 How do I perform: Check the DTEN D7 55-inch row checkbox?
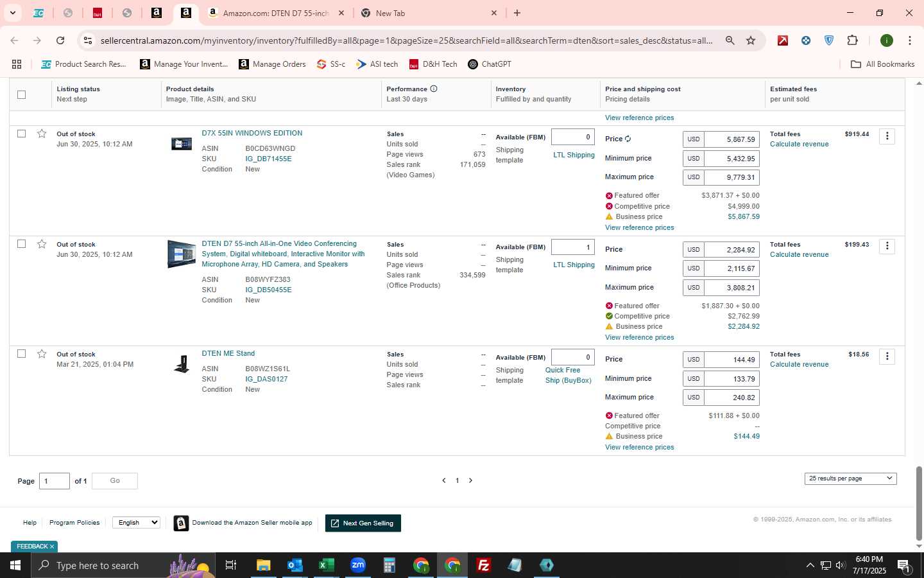click(21, 244)
